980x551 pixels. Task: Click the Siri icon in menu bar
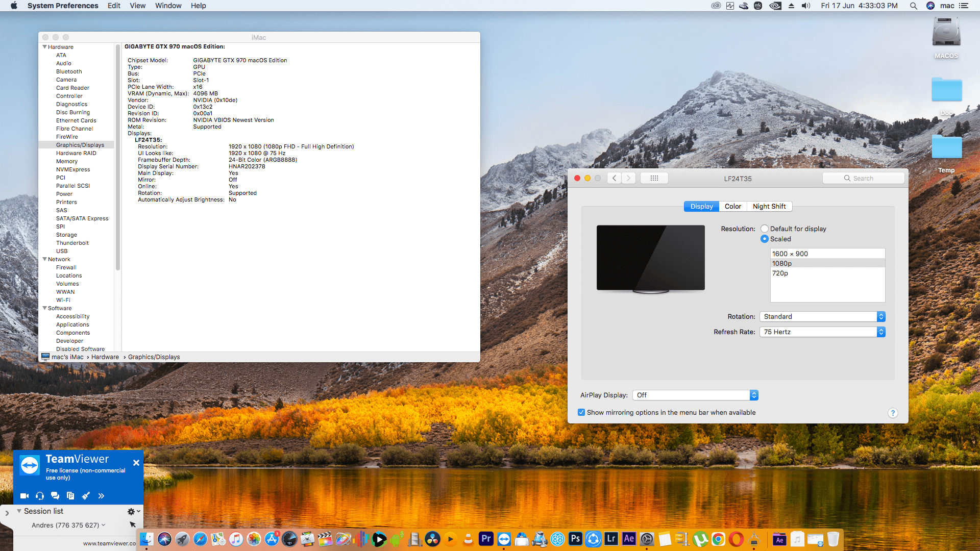930,6
